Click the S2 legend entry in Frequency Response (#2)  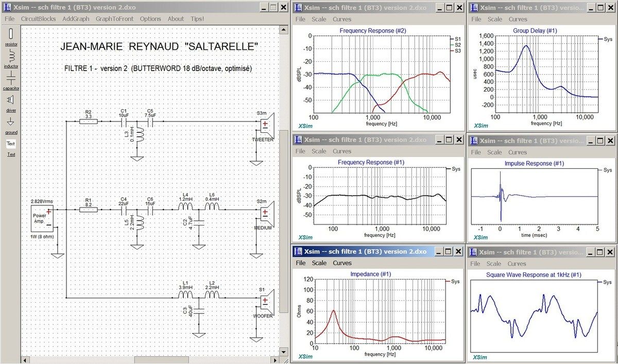click(455, 45)
